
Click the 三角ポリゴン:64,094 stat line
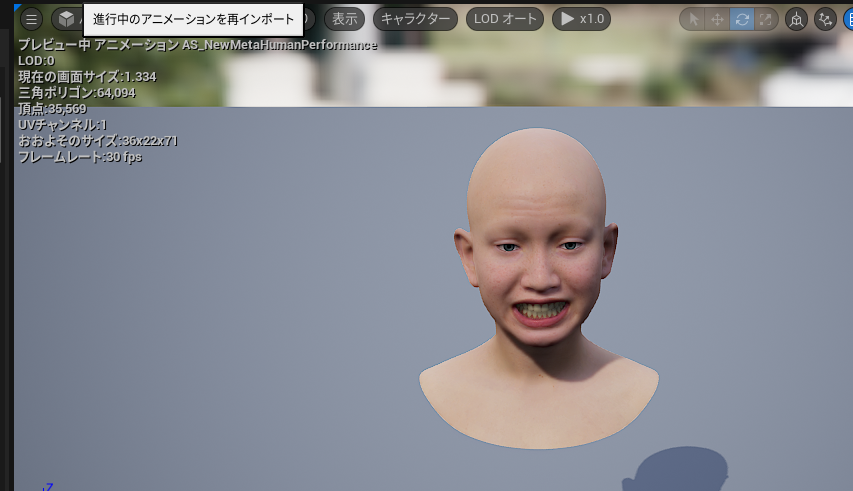pos(77,93)
